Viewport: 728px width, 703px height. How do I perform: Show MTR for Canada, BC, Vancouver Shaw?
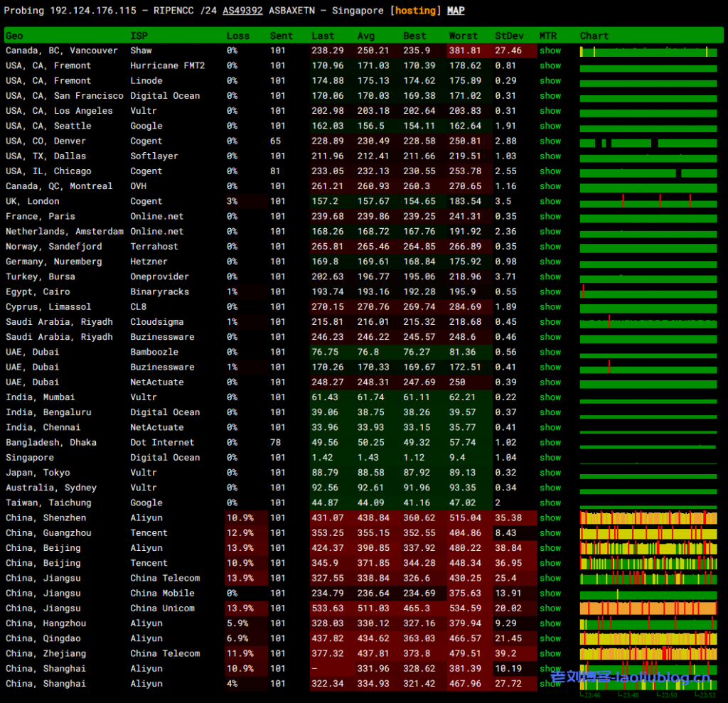click(550, 50)
